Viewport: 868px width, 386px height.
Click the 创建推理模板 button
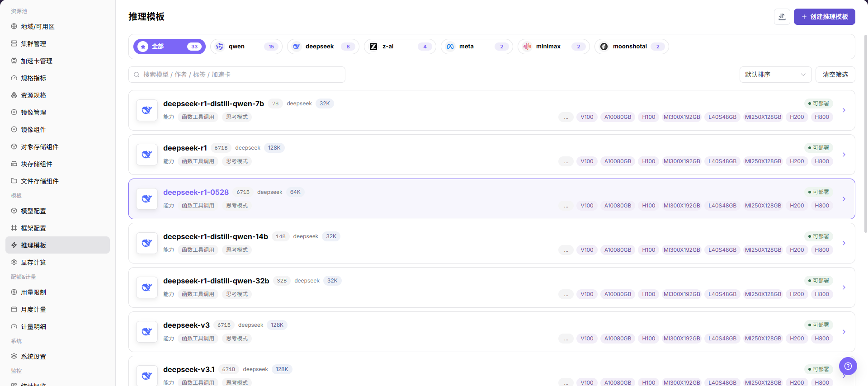tap(825, 17)
